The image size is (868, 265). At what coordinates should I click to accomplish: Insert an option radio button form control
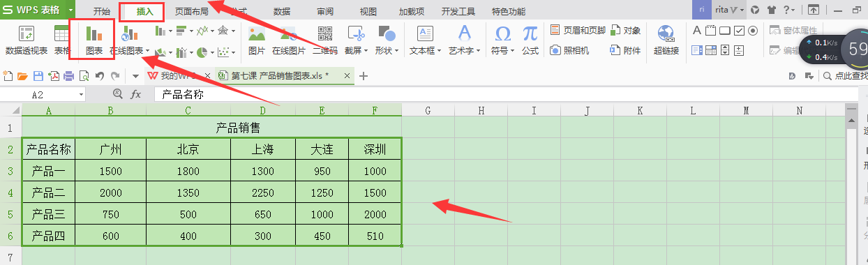pyautogui.click(x=753, y=30)
